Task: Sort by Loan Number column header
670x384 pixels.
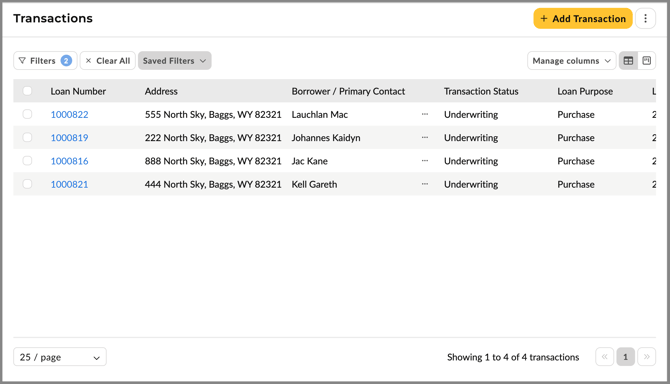Action: click(78, 91)
